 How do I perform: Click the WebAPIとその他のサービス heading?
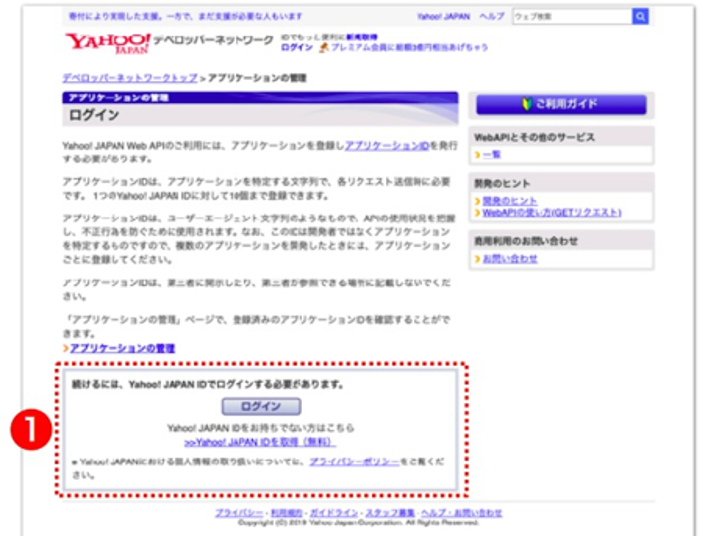pos(534,138)
